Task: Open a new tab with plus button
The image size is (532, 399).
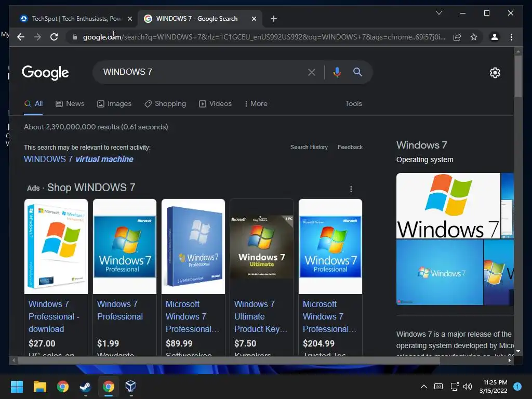Action: coord(274,19)
